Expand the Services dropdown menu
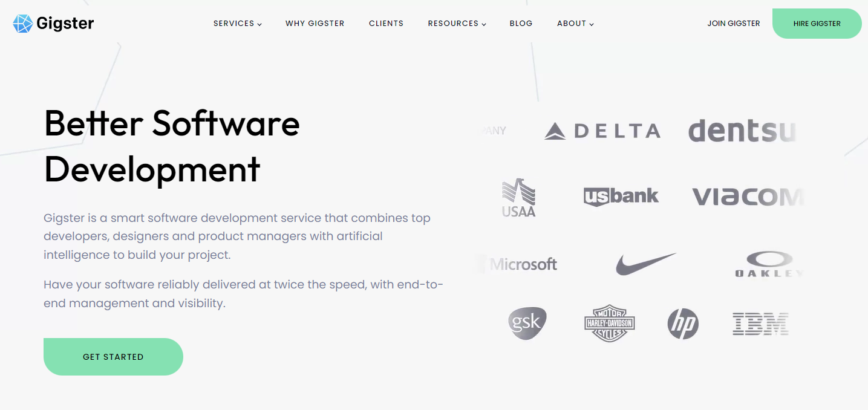 238,24
